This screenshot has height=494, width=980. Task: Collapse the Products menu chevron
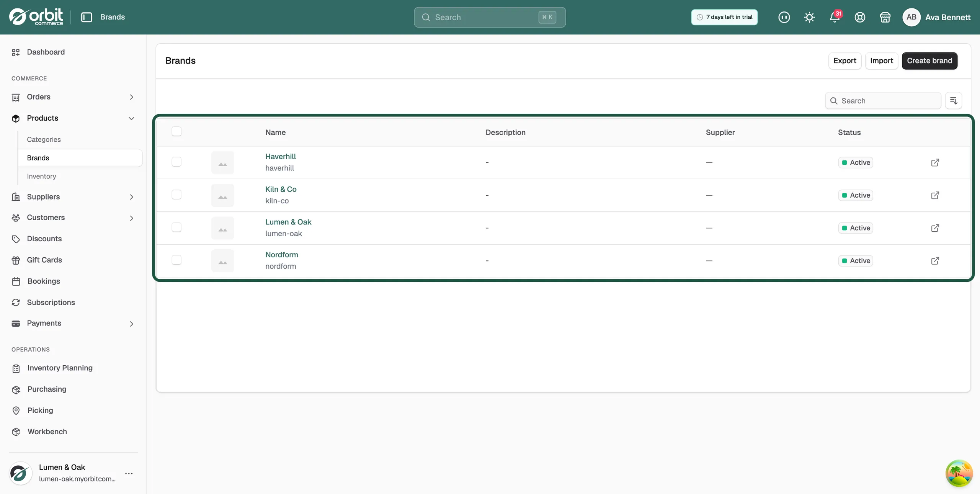[131, 118]
